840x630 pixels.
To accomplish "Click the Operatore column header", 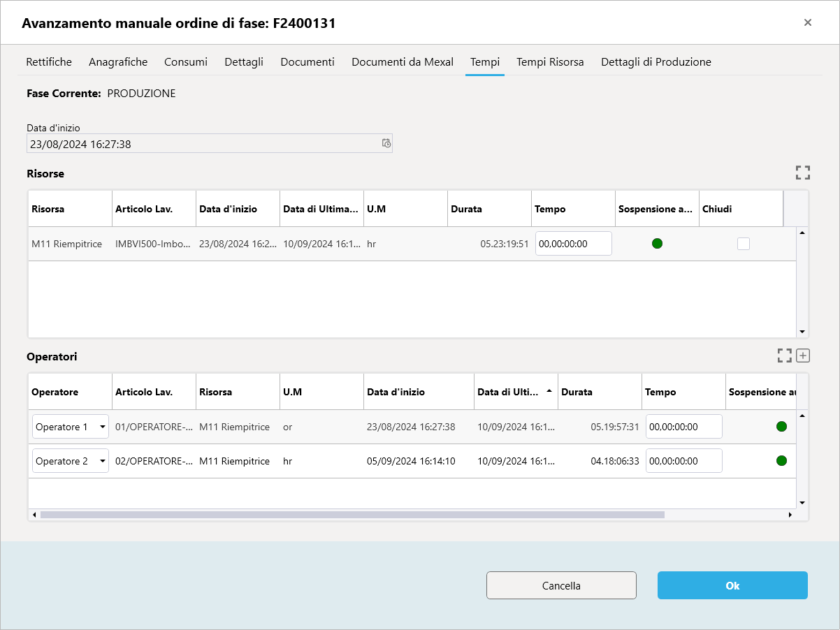I will tap(70, 392).
